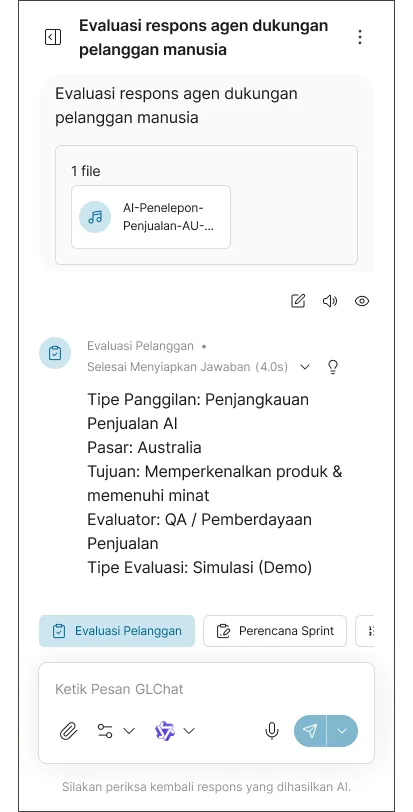
Task: Collapse the sidebar panel icon
Action: point(53,37)
